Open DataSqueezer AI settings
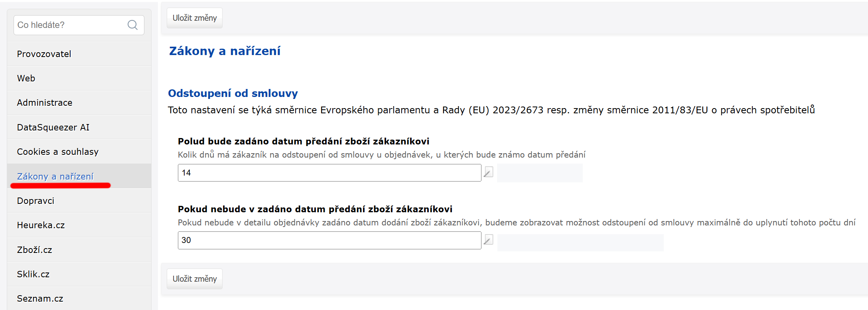The image size is (868, 310). tap(79, 127)
